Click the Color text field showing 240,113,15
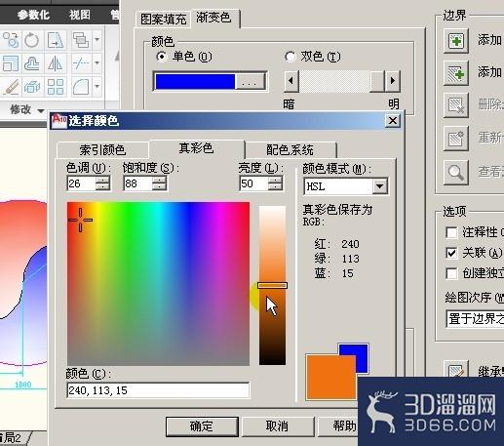The height and width of the screenshot is (446, 504). (x=158, y=390)
